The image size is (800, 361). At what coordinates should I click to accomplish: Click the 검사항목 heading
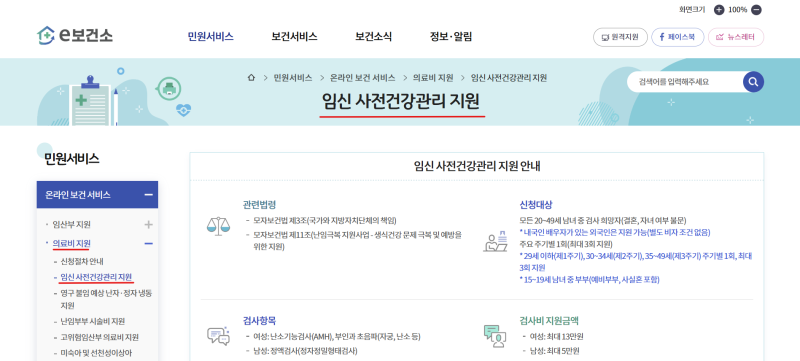(259, 321)
